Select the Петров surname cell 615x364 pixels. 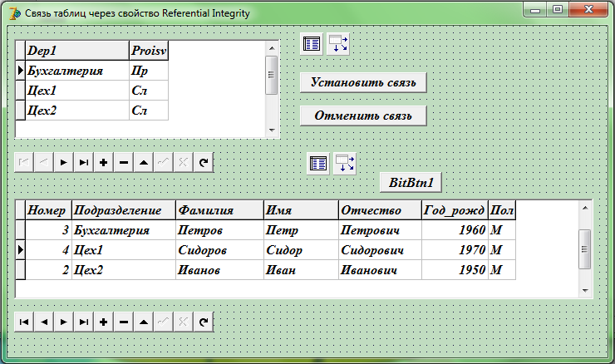coord(219,230)
